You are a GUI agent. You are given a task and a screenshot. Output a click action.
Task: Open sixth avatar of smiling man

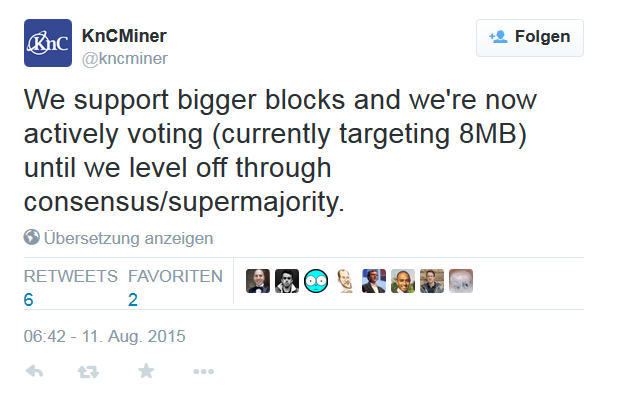[403, 281]
